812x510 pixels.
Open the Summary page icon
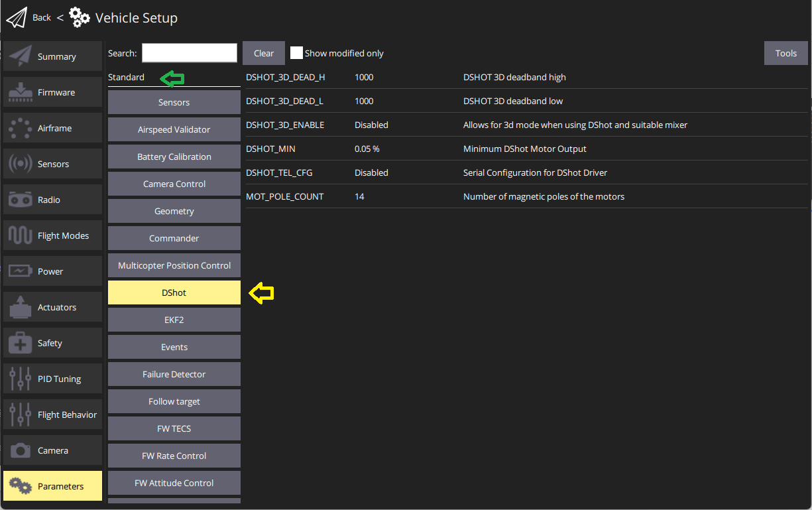pos(20,56)
